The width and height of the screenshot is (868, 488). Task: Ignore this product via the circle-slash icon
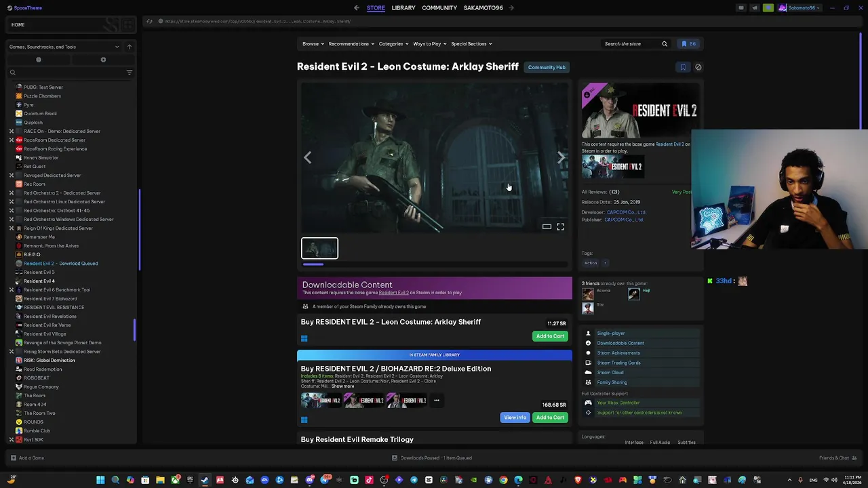[x=698, y=67]
